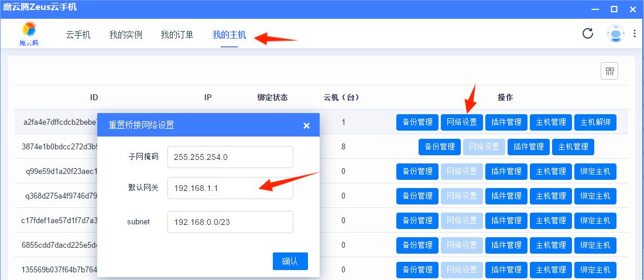Click the refresh icon in header

588,33
